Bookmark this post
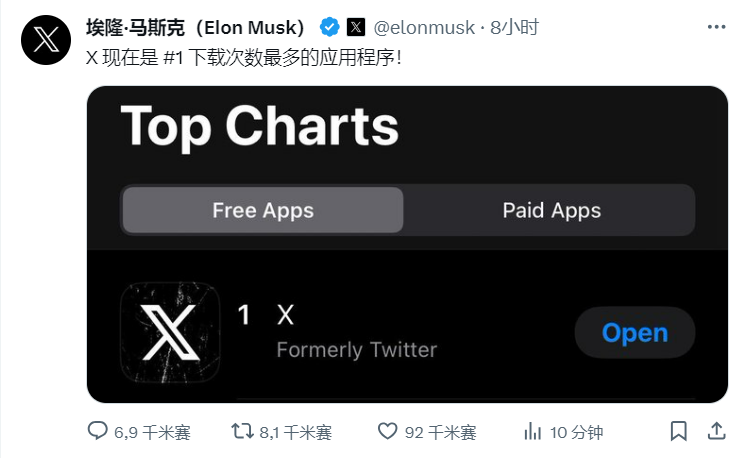Screen dimensions: 749x458 tap(679, 432)
